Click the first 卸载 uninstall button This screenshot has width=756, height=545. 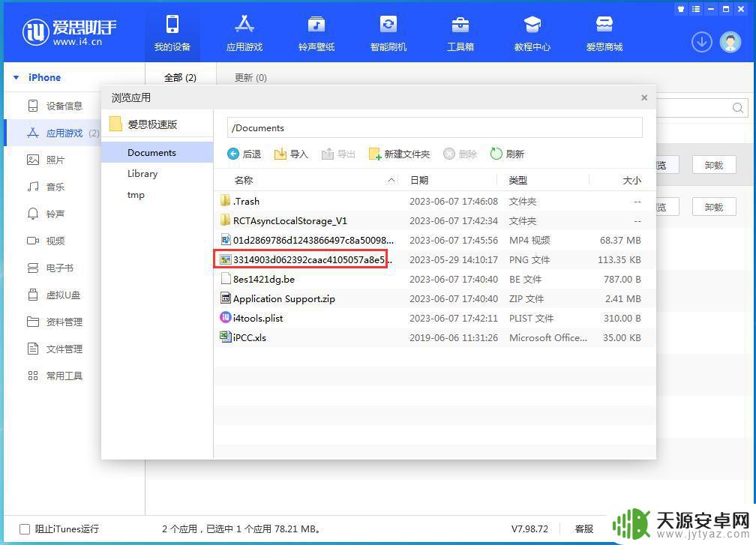[x=714, y=165]
